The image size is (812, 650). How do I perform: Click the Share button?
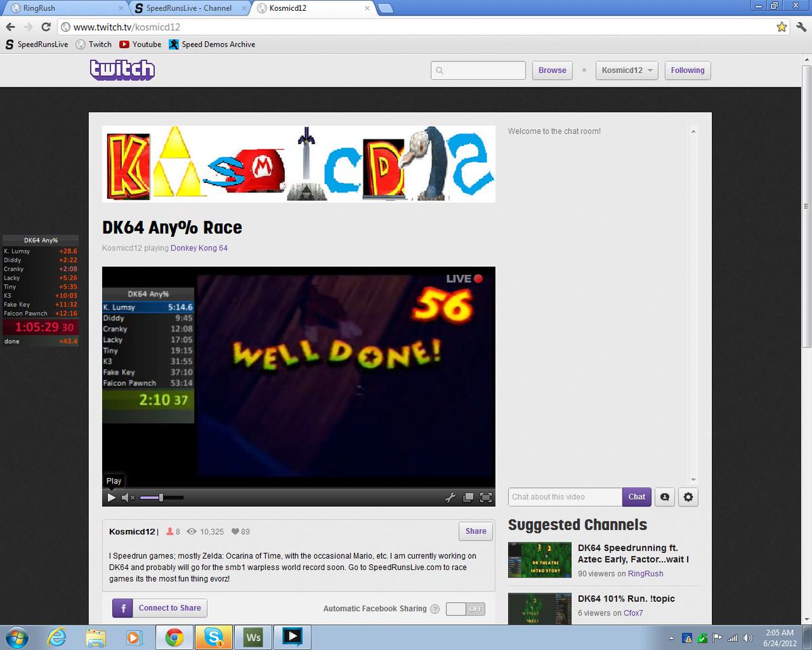[x=476, y=532]
